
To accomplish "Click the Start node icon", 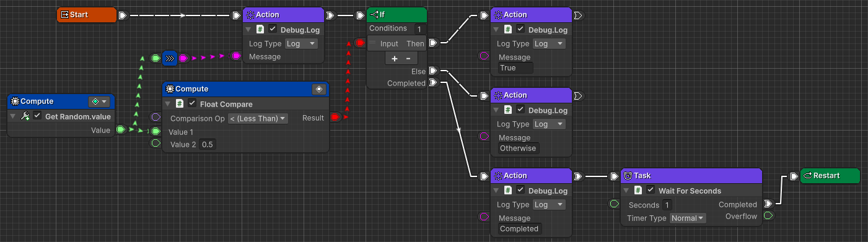I will [64, 15].
